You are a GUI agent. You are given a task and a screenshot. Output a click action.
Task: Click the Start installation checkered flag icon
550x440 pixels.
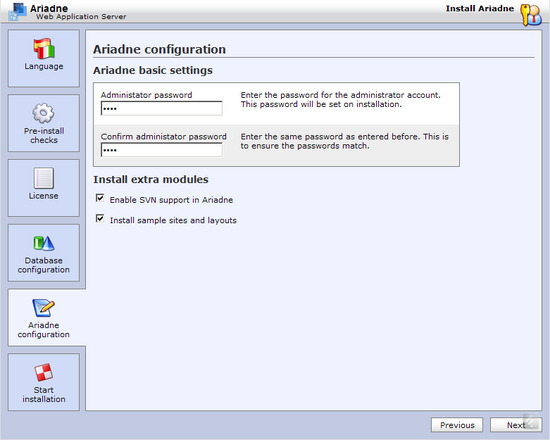[x=44, y=372]
